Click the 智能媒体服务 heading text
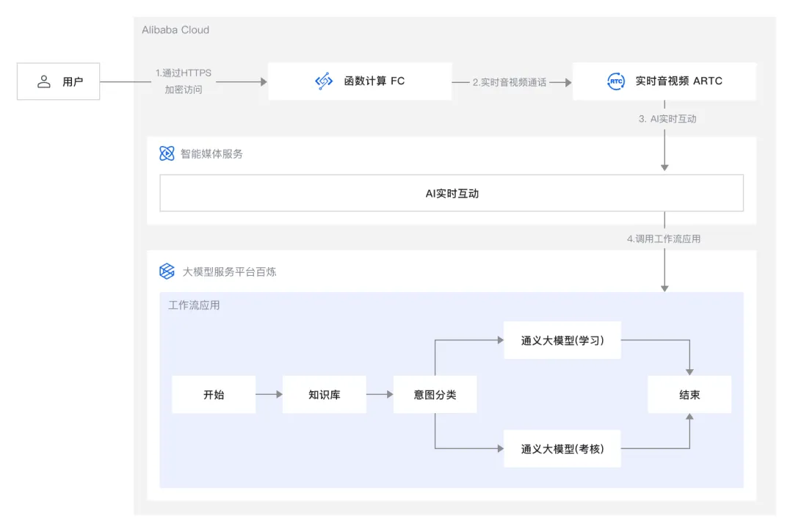Image resolution: width=793 pixels, height=532 pixels. click(x=211, y=153)
